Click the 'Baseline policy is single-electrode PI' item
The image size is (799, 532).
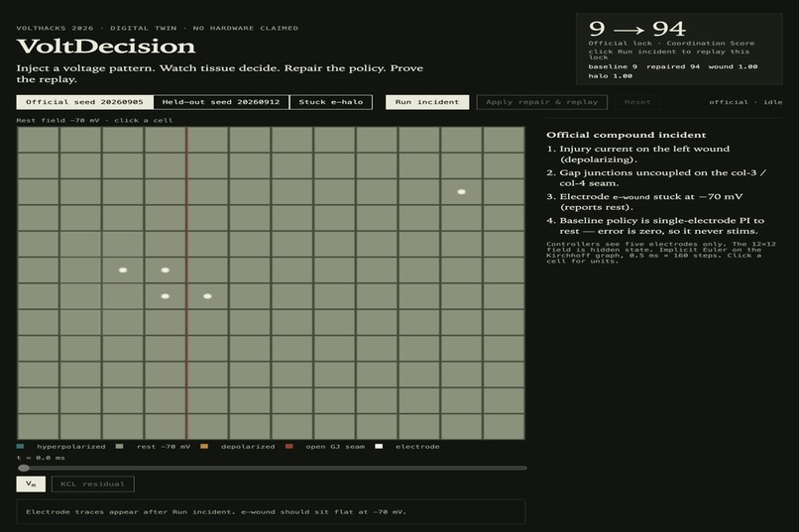point(655,226)
